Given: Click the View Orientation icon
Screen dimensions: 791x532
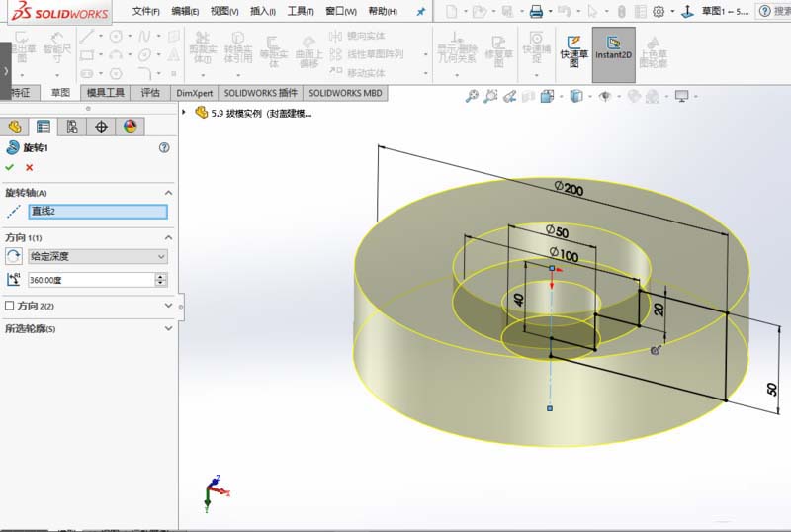Looking at the screenshot, I should pyautogui.click(x=547, y=96).
